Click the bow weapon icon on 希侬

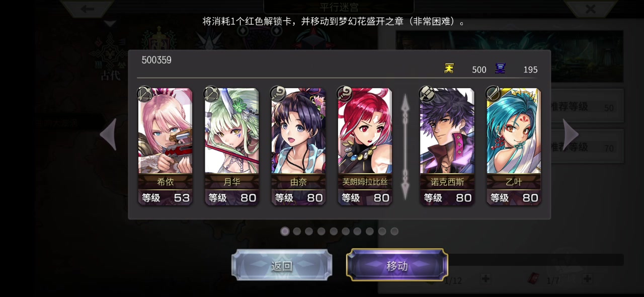[145, 94]
